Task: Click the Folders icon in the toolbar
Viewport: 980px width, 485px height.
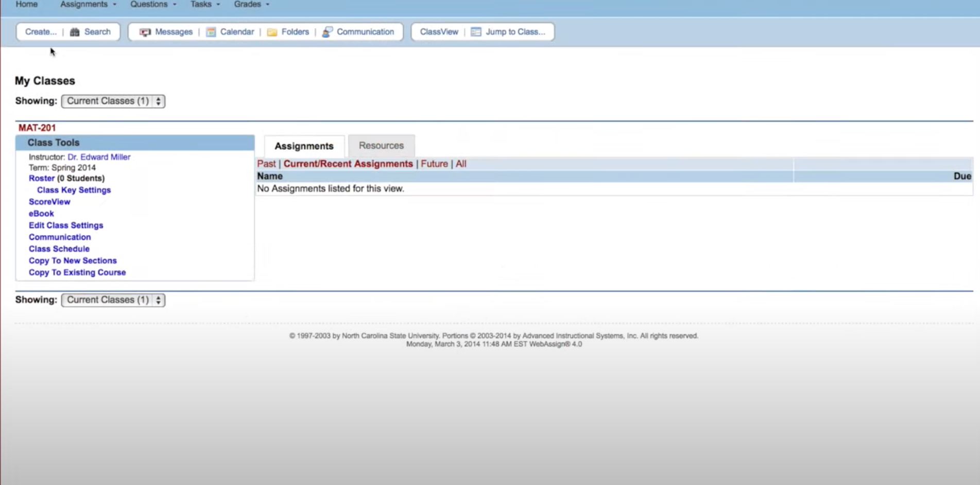Action: coord(272,31)
